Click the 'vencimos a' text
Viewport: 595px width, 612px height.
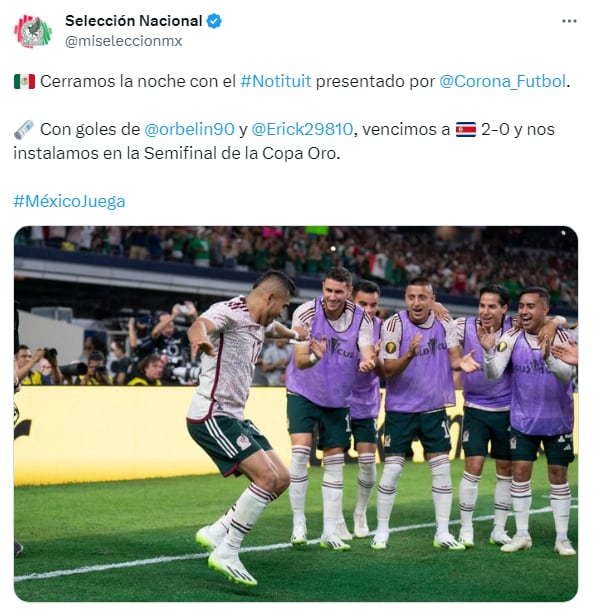click(x=406, y=130)
